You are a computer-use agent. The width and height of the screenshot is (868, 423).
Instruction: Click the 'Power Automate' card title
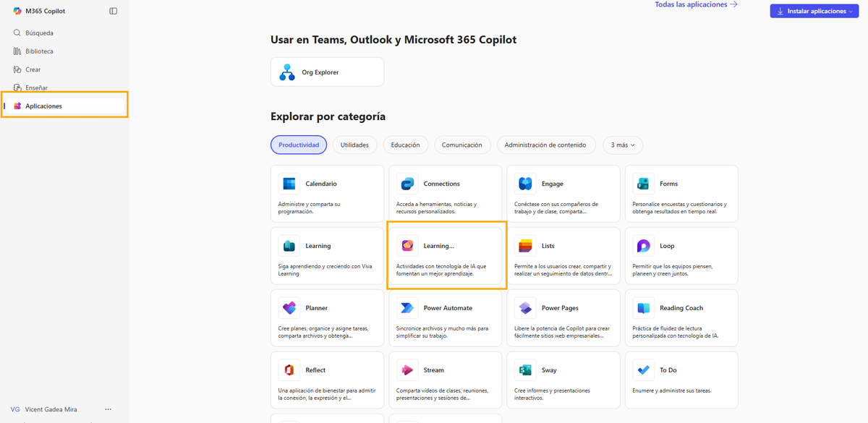tap(448, 308)
